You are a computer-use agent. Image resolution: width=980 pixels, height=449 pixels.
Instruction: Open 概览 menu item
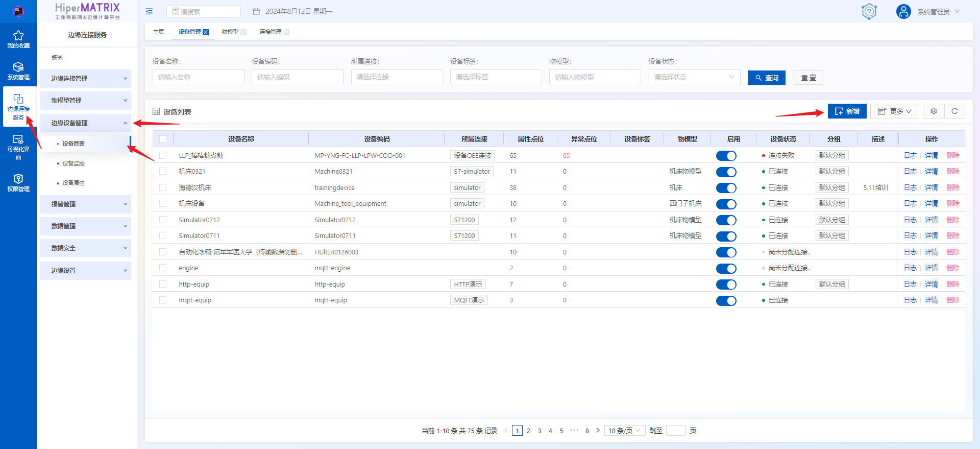pos(57,58)
